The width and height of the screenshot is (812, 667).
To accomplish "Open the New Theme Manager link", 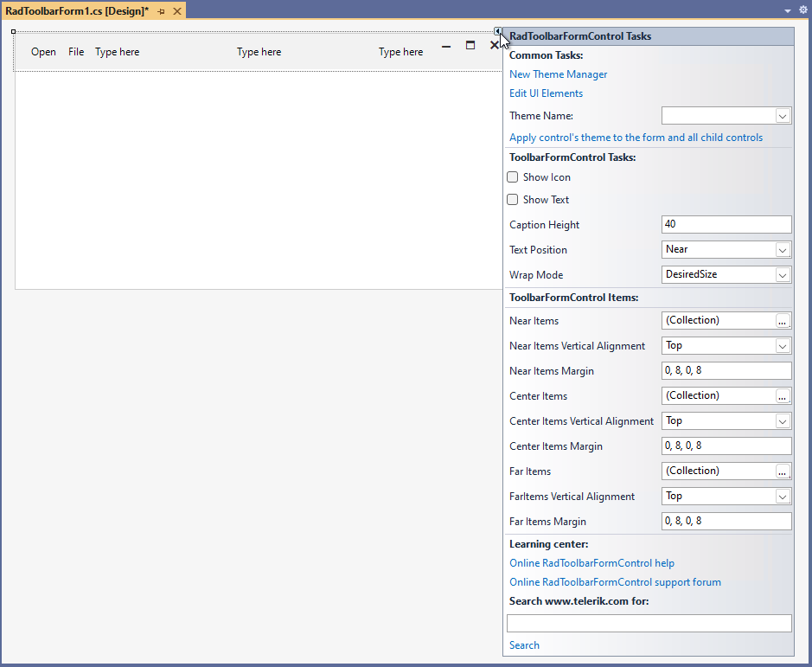I will pos(558,74).
